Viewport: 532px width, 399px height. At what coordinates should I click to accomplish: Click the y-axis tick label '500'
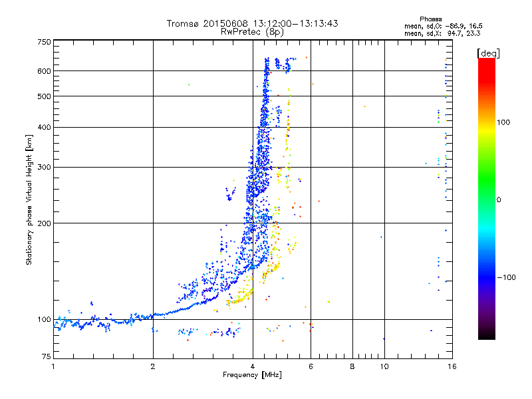click(x=44, y=96)
